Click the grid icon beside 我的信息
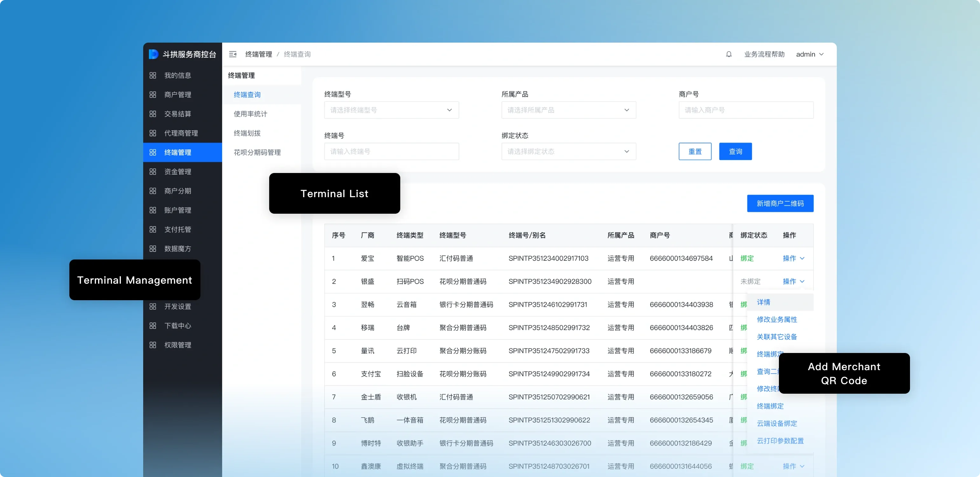This screenshot has width=980, height=477. tap(153, 75)
